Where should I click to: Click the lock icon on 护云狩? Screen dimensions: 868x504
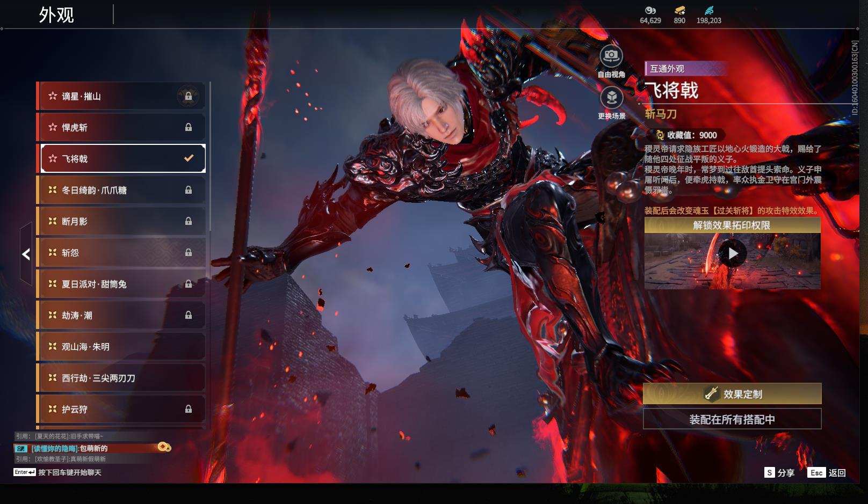pos(189,409)
